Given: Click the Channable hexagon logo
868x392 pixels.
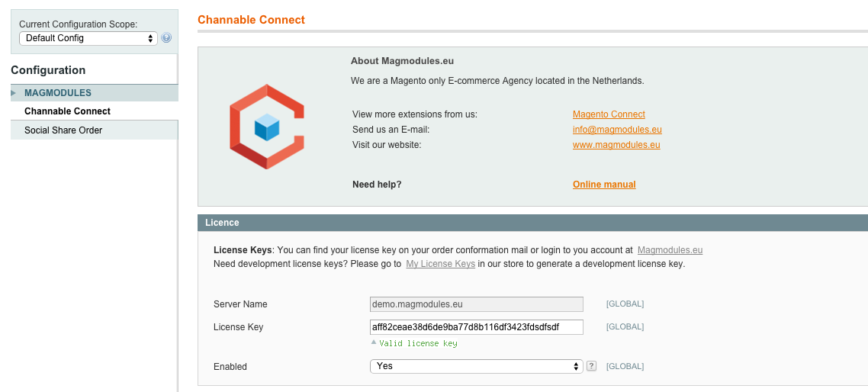Looking at the screenshot, I should coord(267,127).
